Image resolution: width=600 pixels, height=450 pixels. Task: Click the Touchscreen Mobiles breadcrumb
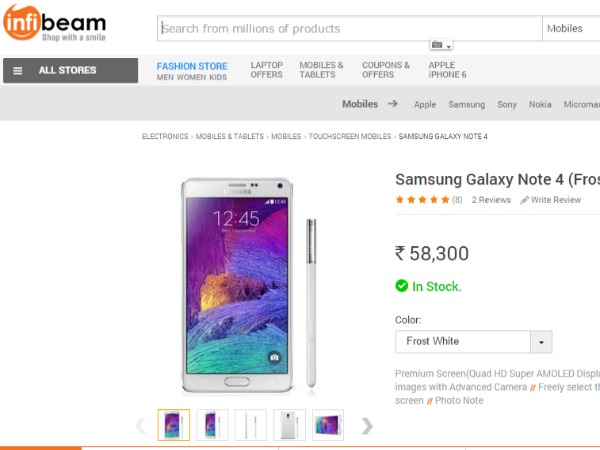349,136
